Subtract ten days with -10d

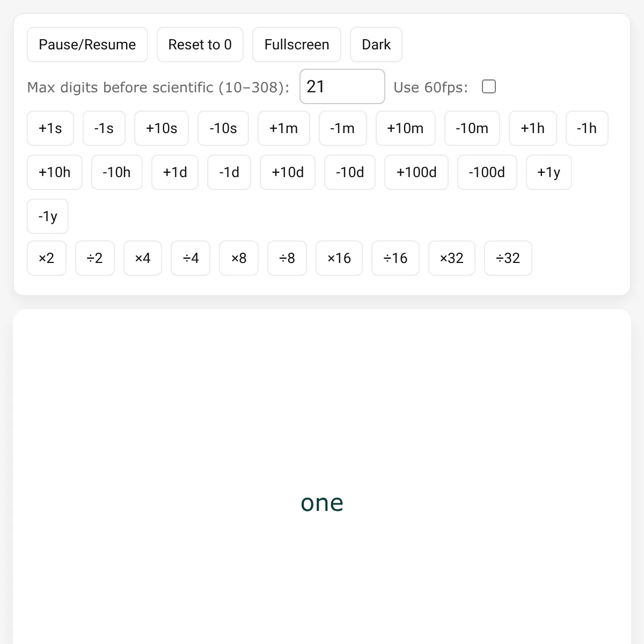coord(350,172)
